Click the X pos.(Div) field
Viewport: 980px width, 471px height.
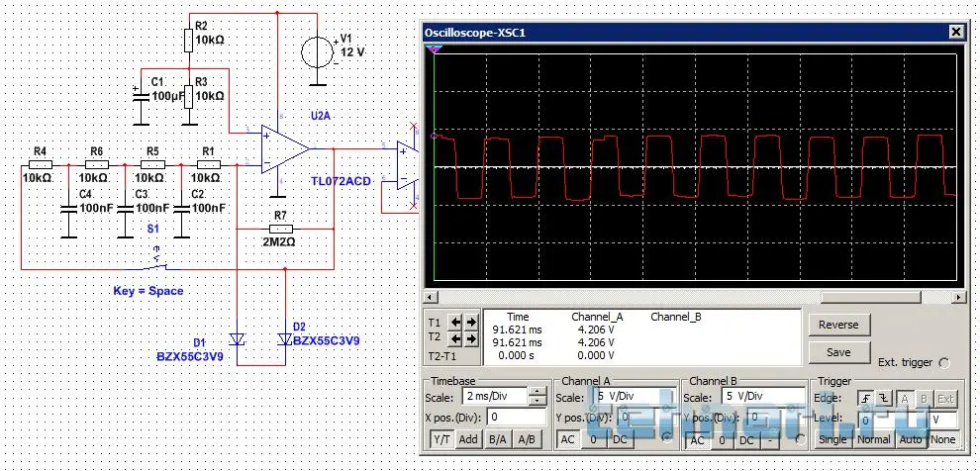tap(517, 418)
